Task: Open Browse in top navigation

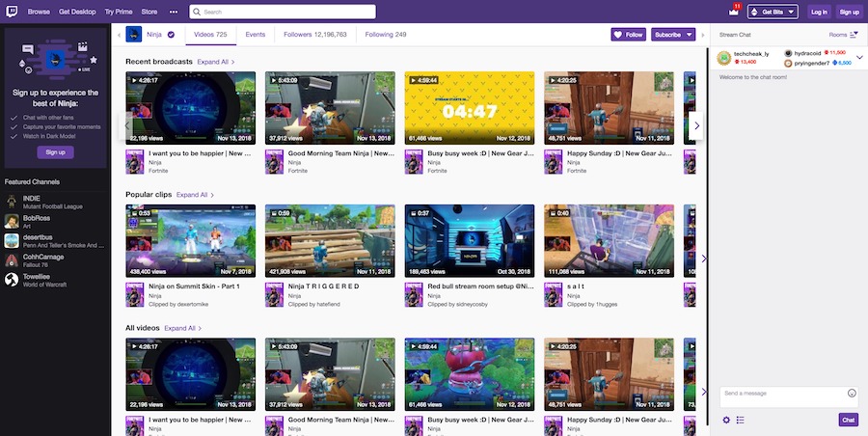Action: [x=39, y=12]
